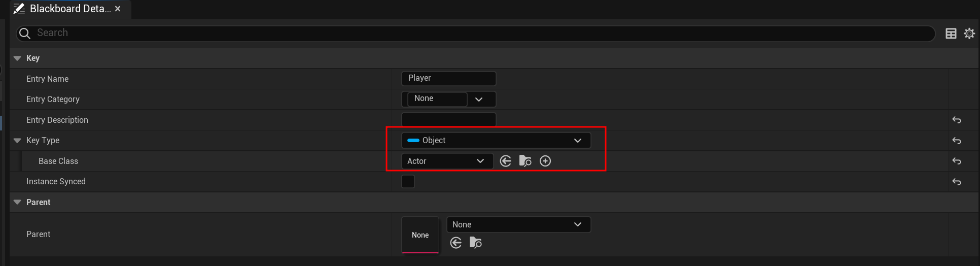
Task: Click the Base Class label
Action: click(58, 161)
